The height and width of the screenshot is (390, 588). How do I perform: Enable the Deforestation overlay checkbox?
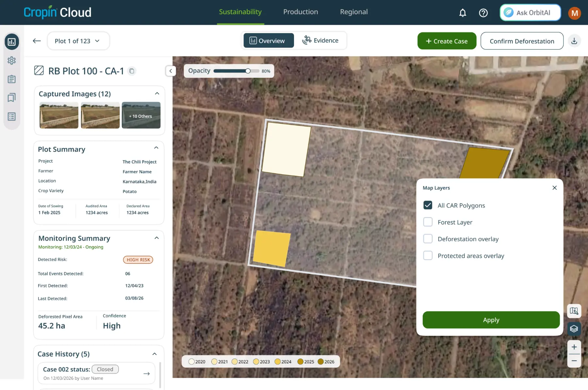click(428, 239)
